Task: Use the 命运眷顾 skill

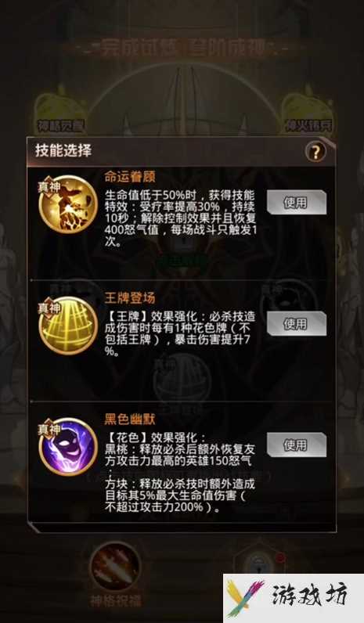Action: click(297, 203)
